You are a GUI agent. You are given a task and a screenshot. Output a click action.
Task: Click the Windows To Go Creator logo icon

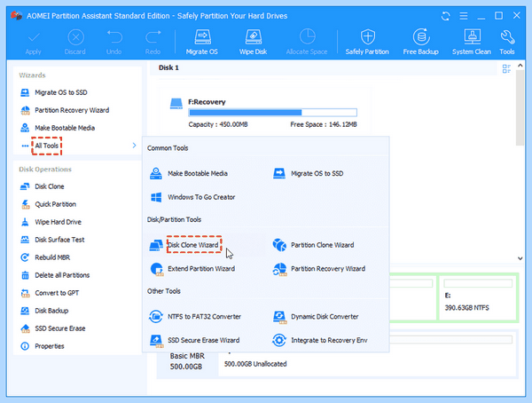click(x=156, y=197)
